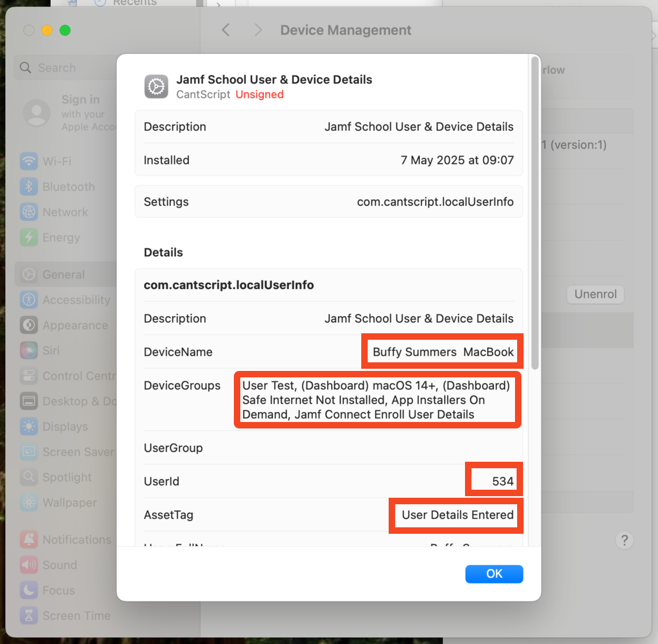
Task: Click the CantScript publisher text
Action: pyautogui.click(x=203, y=95)
